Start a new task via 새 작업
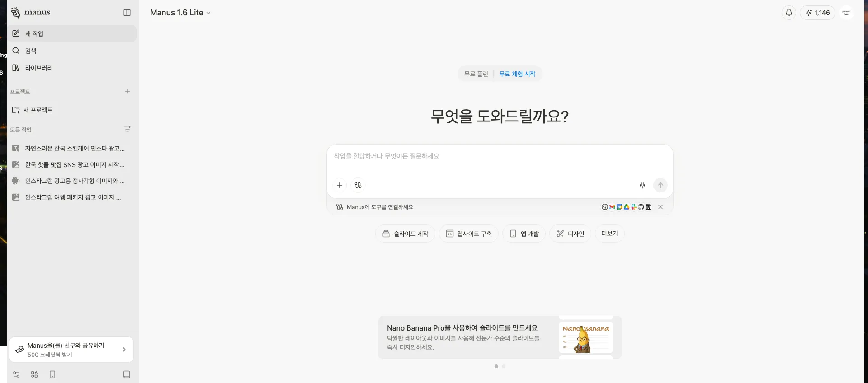This screenshot has height=383, width=868. [x=72, y=33]
